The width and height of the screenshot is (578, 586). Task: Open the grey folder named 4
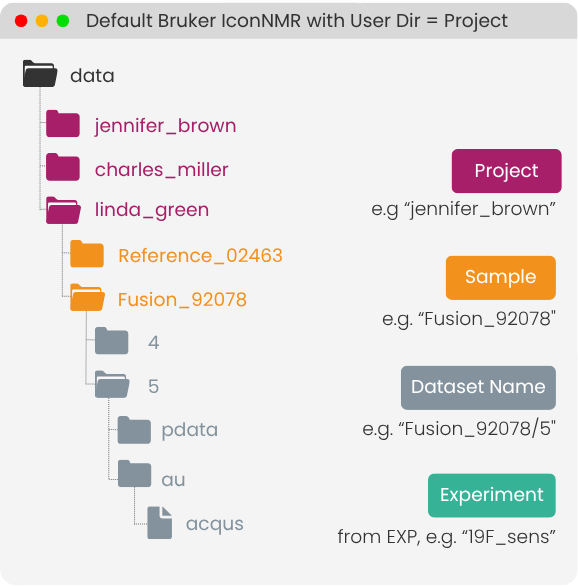(111, 340)
